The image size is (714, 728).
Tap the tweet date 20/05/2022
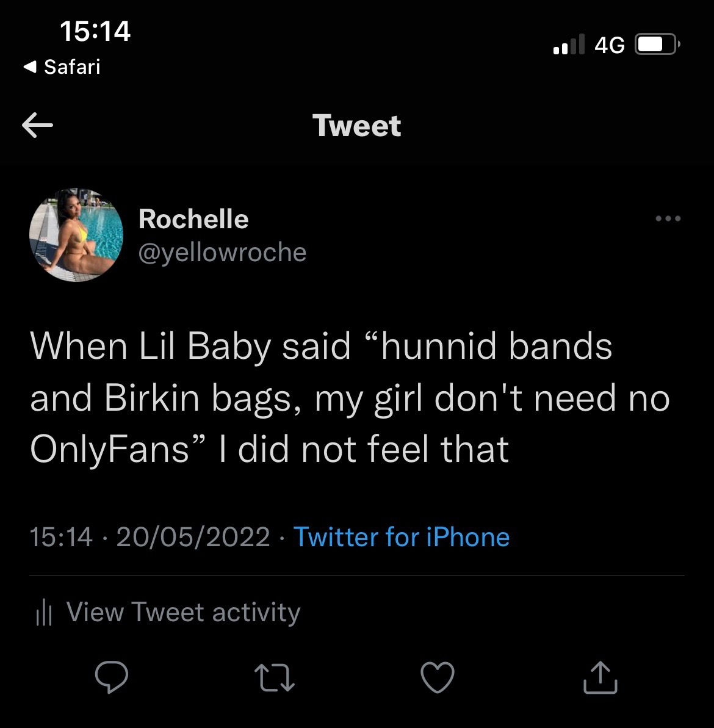(193, 537)
